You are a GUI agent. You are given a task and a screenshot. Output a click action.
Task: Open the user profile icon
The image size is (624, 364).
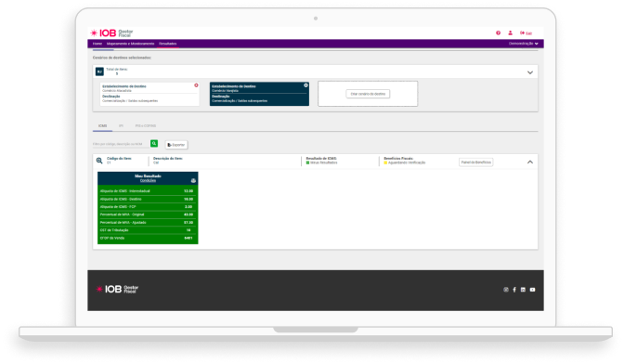[x=510, y=33]
